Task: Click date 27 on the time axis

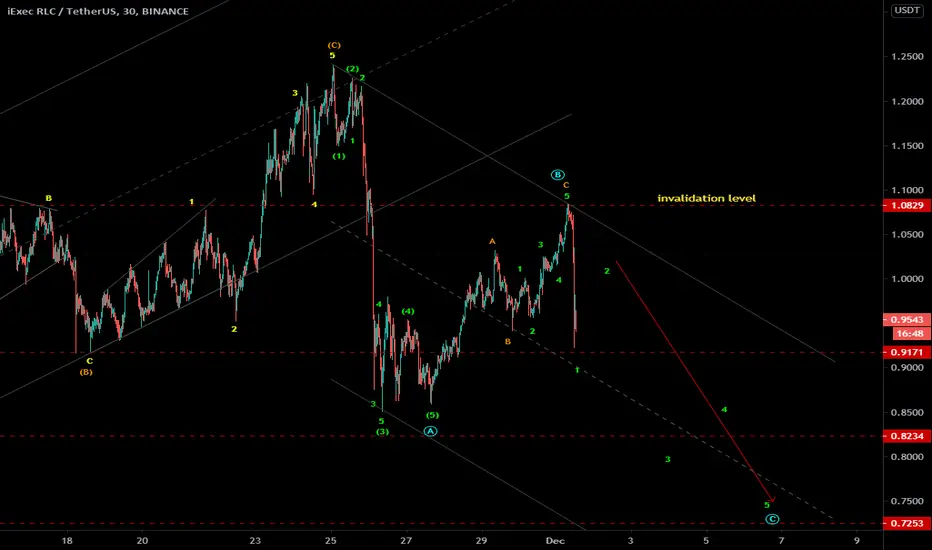Action: 406,540
